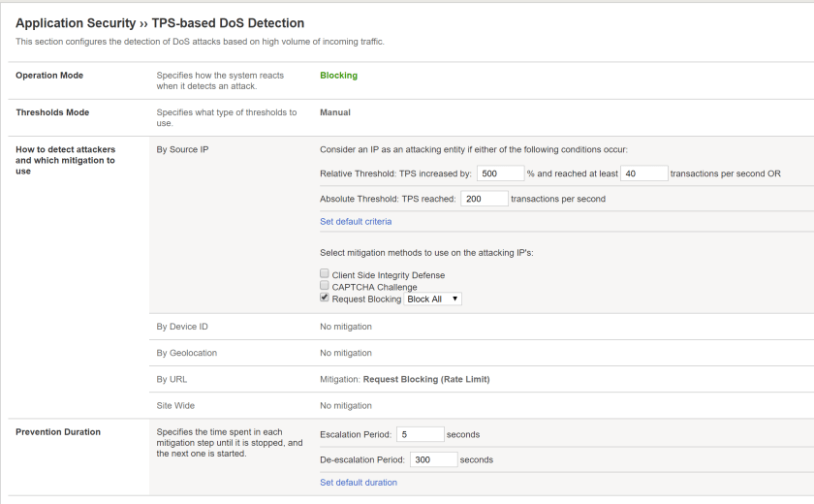Click the Blocking operation mode value
Viewport: 814px width, 504px height.
(338, 76)
